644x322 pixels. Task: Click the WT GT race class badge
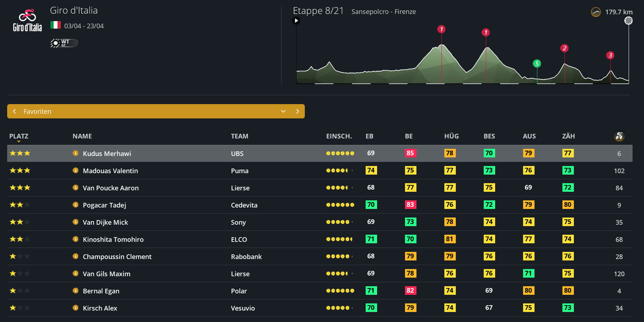pyautogui.click(x=64, y=43)
